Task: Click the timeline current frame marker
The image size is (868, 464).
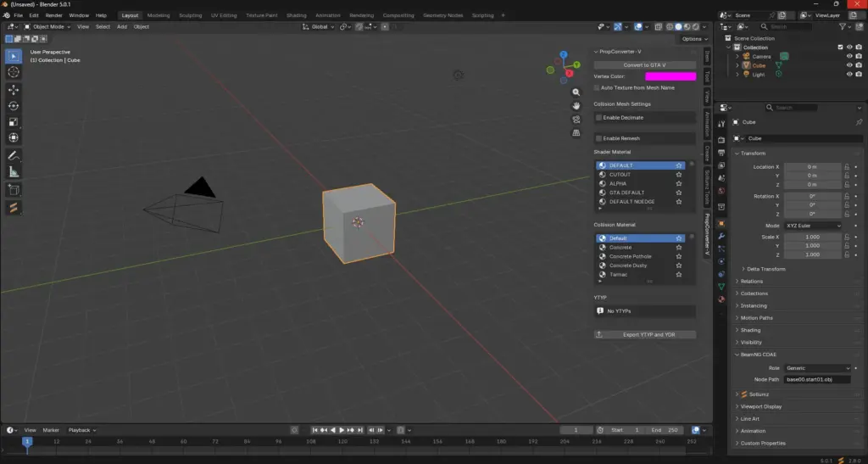Action: pos(26,441)
